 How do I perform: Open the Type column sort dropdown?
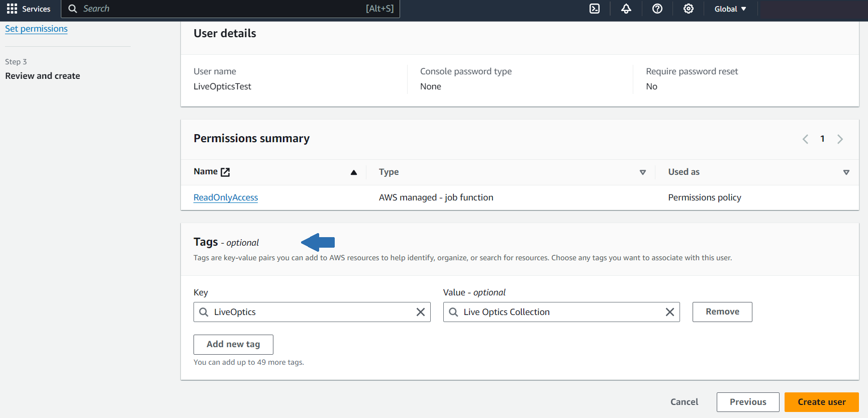[x=643, y=172]
